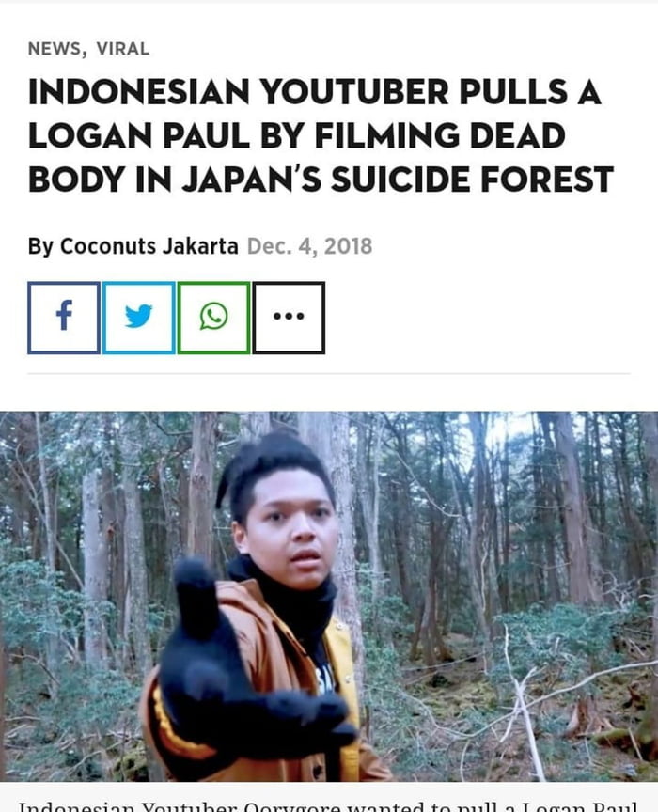Visit the Coconuts Jakarta author page

(149, 246)
